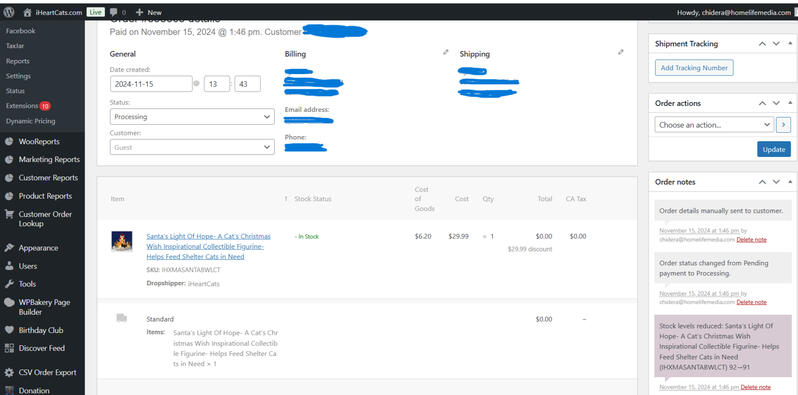Click the Customer Order Lookup cart icon
This screenshot has height=395, width=798.
(9, 214)
